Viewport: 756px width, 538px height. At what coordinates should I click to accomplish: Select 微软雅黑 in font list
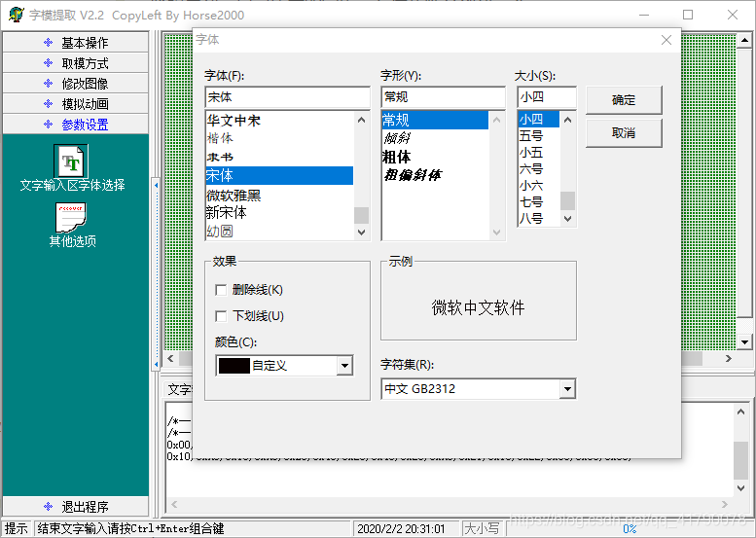coord(279,195)
